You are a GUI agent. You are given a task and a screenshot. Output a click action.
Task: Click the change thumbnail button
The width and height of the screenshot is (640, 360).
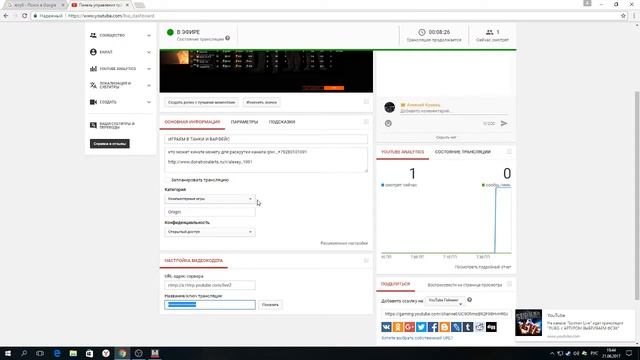[262, 102]
